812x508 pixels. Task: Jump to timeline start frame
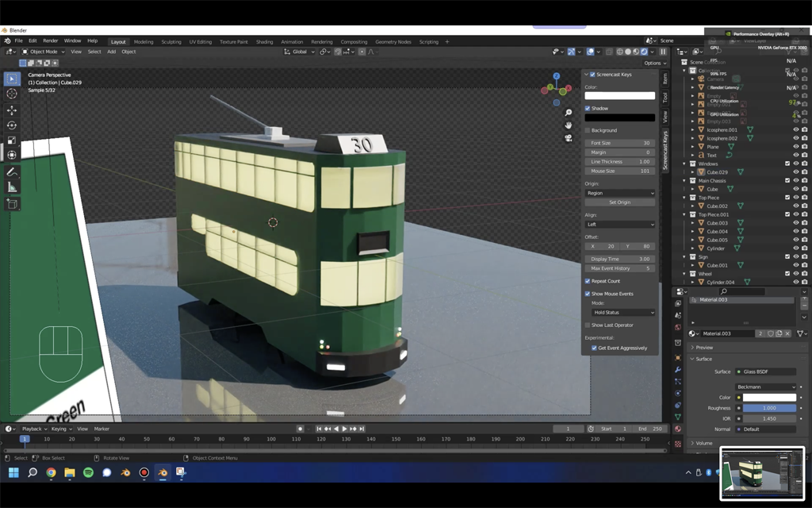319,429
